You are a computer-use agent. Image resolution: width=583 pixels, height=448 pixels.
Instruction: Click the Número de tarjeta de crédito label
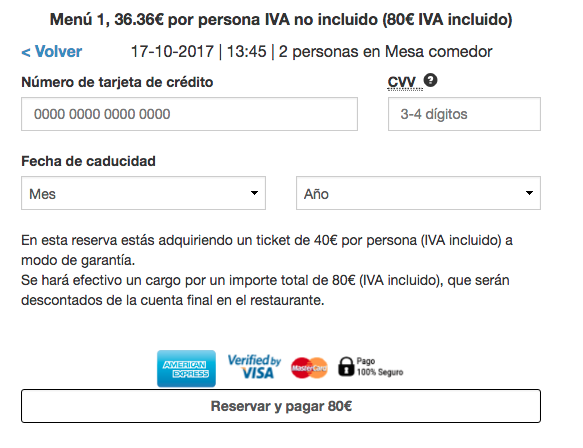(x=117, y=82)
